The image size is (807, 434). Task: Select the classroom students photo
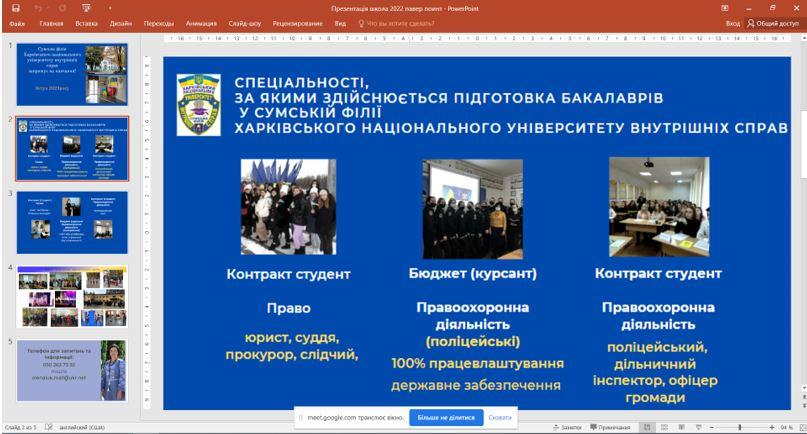pyautogui.click(x=659, y=207)
